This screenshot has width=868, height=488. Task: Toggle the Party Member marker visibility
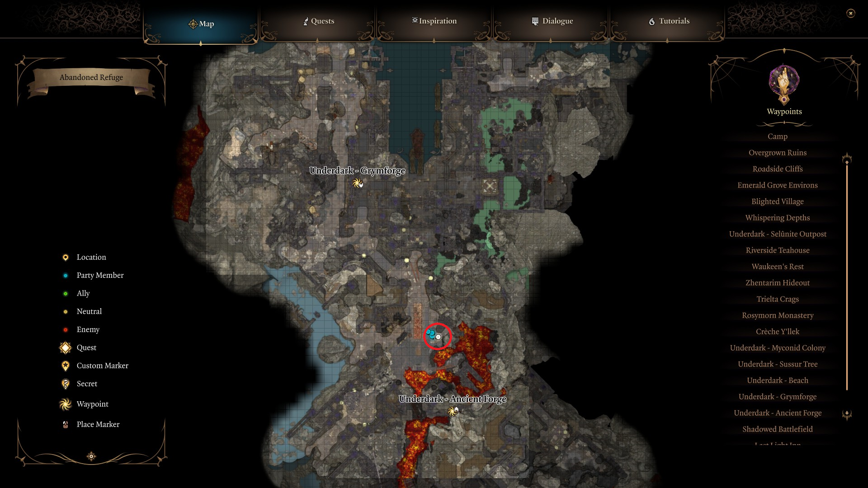pyautogui.click(x=65, y=275)
